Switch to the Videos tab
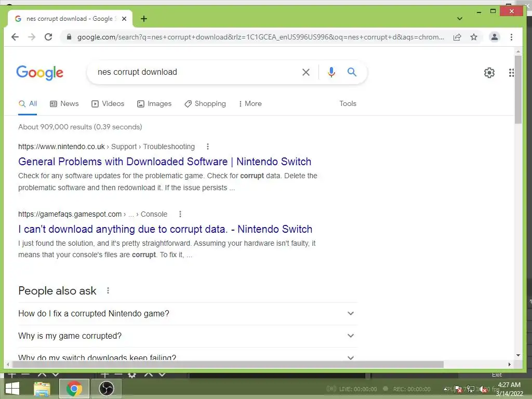Screen dimensions: 532x399 tap(108, 104)
